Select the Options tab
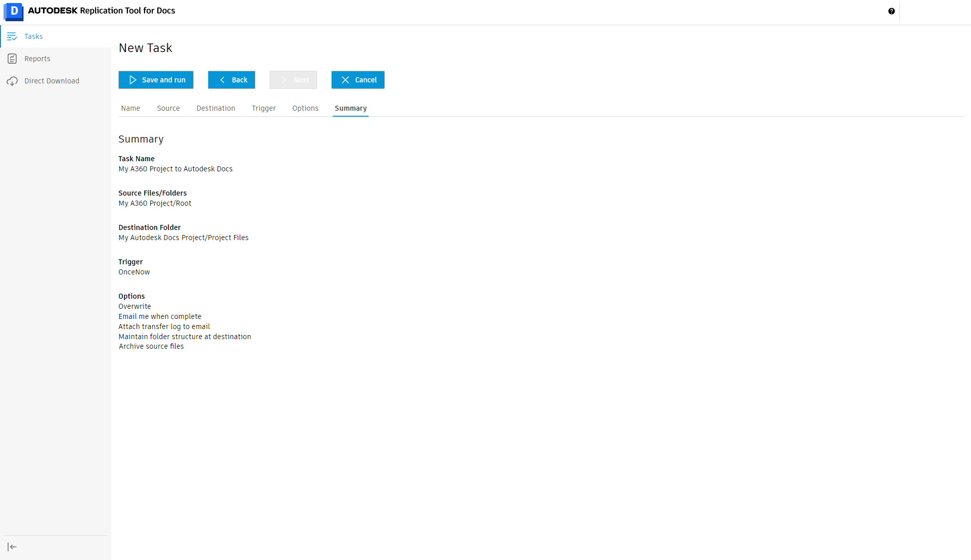This screenshot has height=560, width=971. (x=305, y=108)
